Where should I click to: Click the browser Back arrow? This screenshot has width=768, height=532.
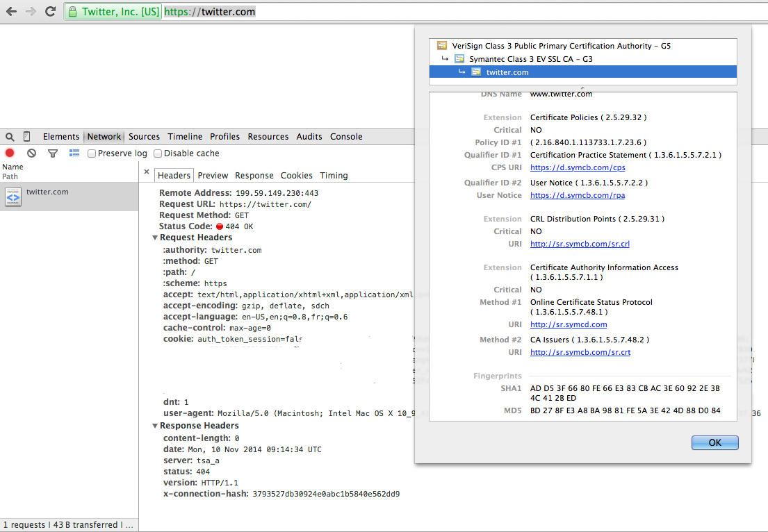click(11, 11)
